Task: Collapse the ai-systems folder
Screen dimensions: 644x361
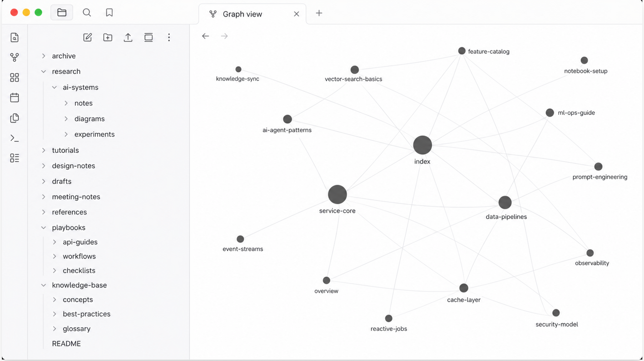Action: (54, 87)
